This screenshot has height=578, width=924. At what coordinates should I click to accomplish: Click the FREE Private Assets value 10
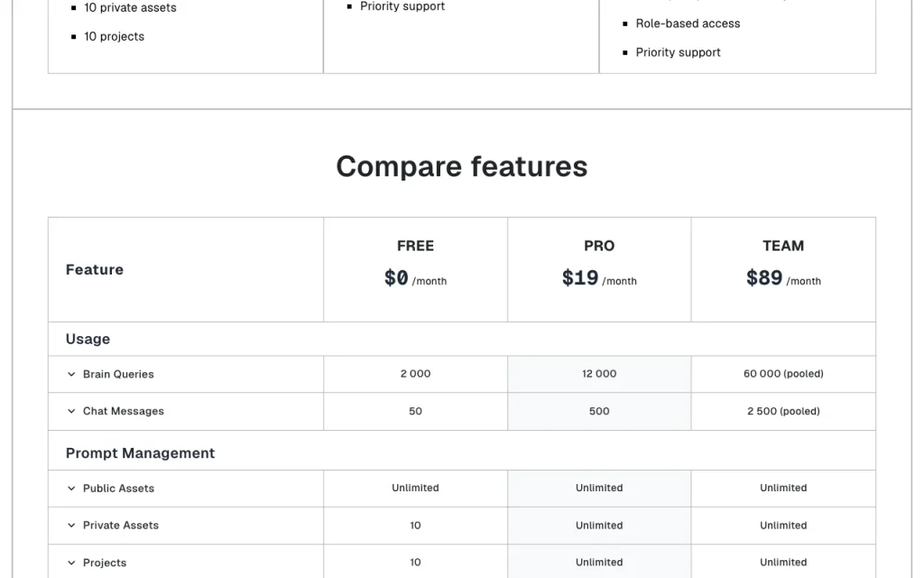click(415, 526)
